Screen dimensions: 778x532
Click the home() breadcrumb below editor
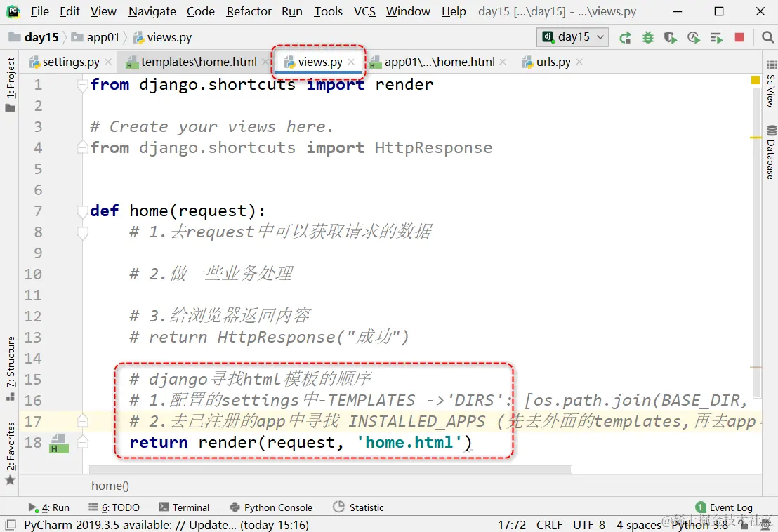tap(110, 486)
